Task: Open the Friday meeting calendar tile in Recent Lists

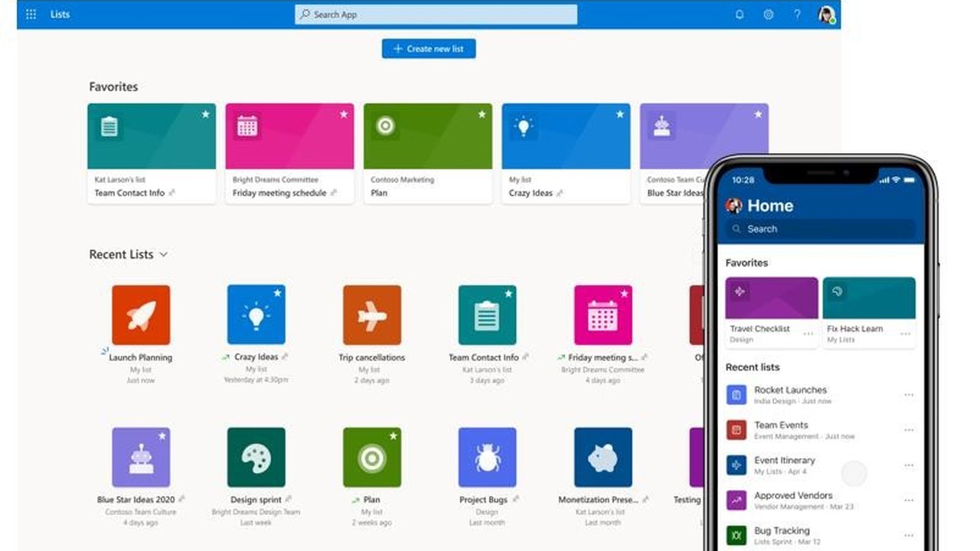Action: [x=603, y=315]
